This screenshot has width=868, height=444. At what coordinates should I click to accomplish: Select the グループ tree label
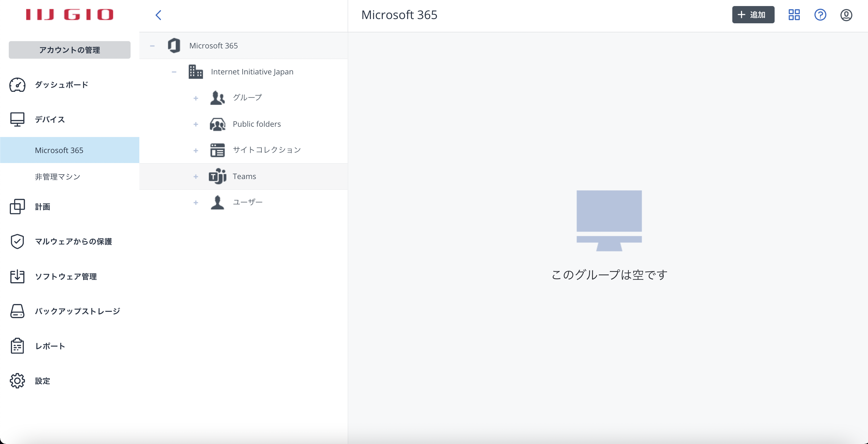coord(247,97)
